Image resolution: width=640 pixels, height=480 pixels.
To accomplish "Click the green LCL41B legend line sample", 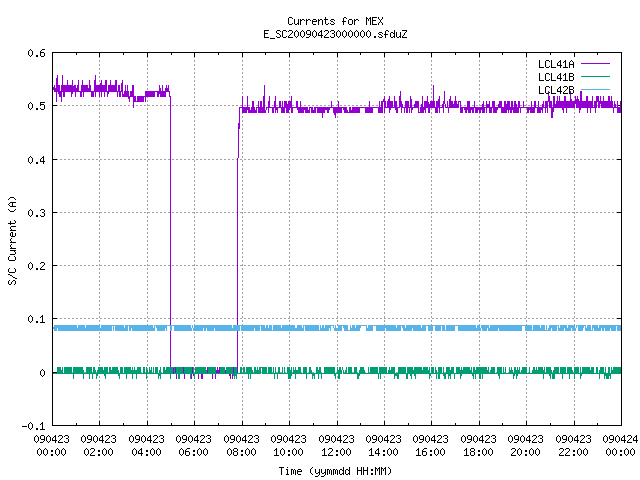I will coord(595,77).
